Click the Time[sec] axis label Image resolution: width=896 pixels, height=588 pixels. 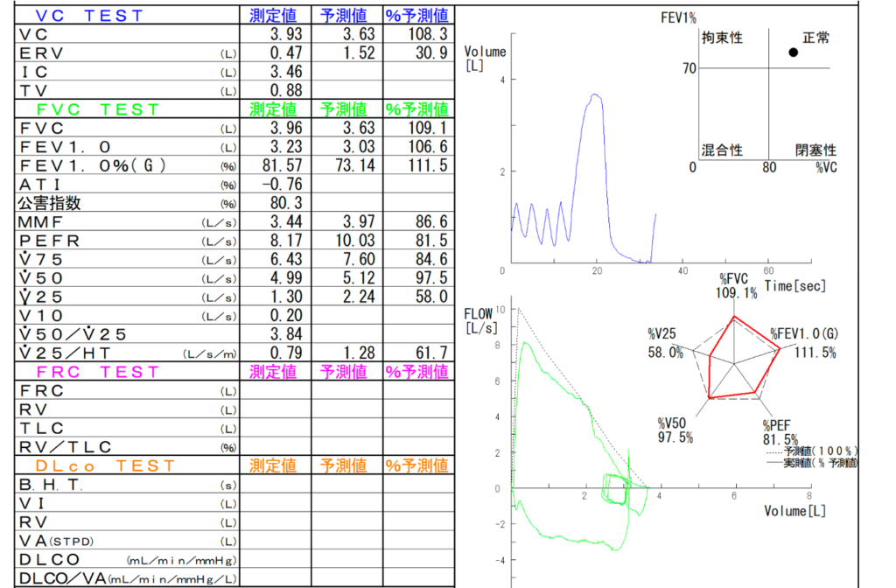pos(794,286)
